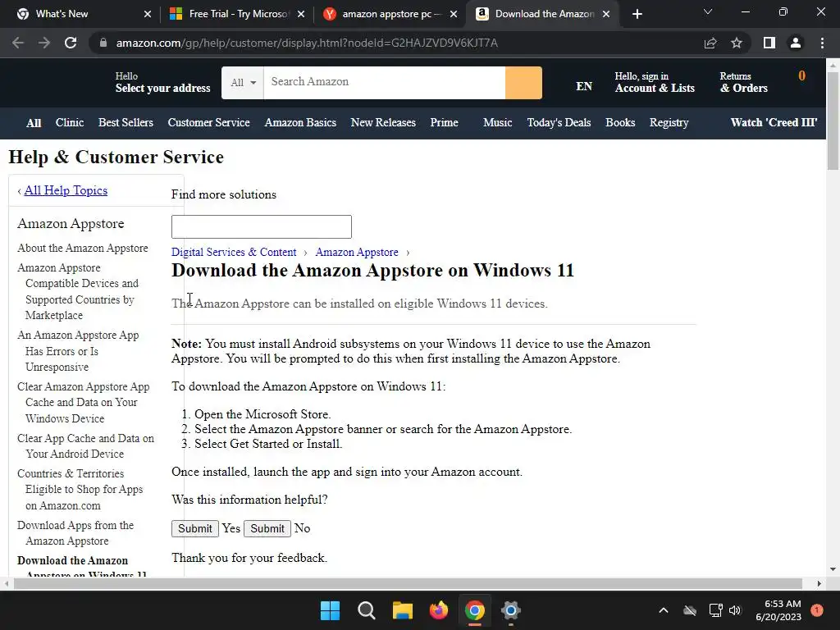Viewport: 840px width, 630px height.
Task: Go to Clinic in navigation bar
Action: pos(70,123)
